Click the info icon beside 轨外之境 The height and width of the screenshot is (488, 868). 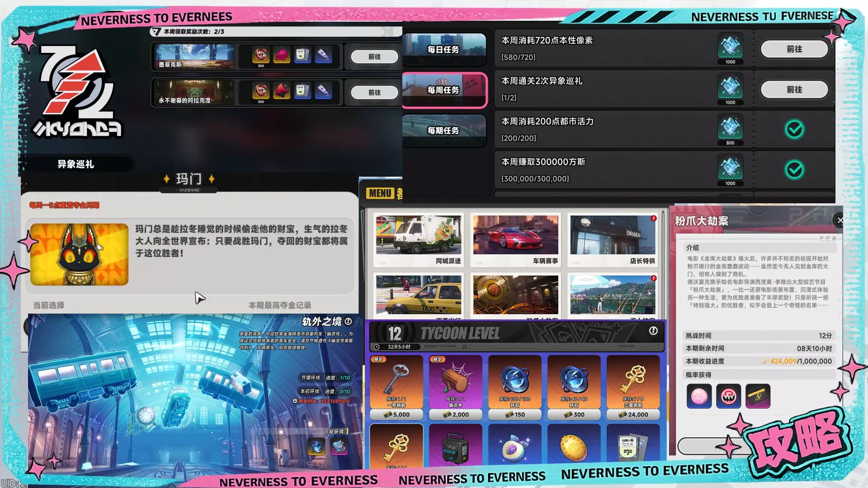coord(348,321)
